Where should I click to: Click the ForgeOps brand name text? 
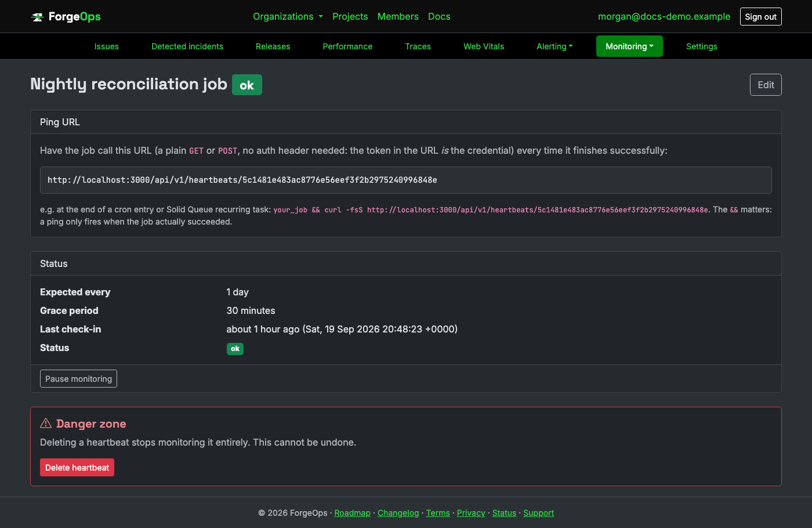pos(75,17)
